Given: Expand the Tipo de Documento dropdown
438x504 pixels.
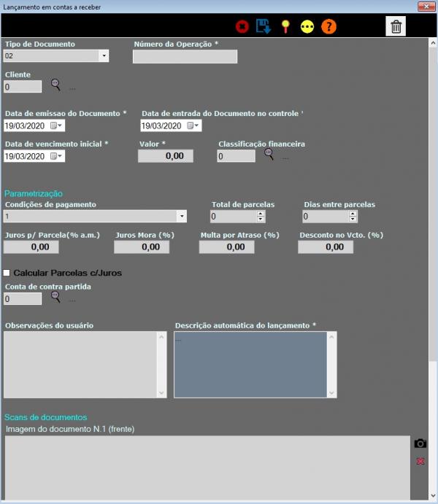Looking at the screenshot, I should (103, 55).
